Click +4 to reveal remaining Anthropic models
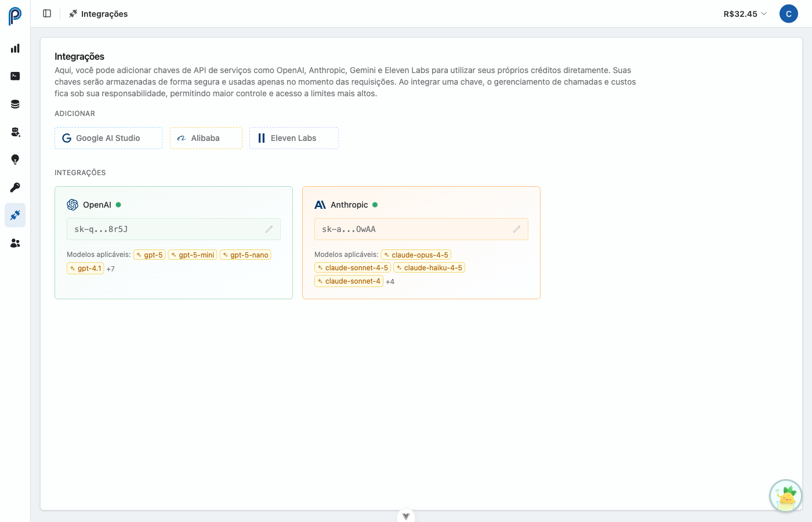 click(389, 281)
